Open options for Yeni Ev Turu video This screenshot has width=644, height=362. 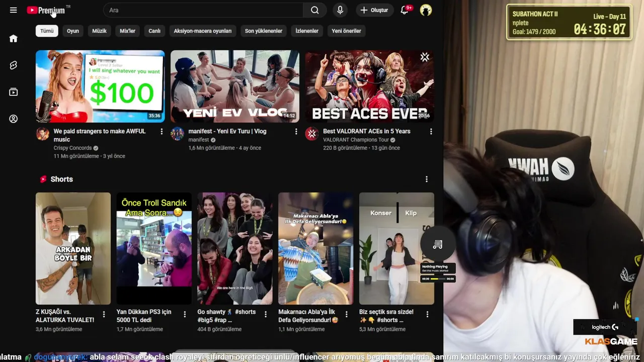tap(296, 131)
